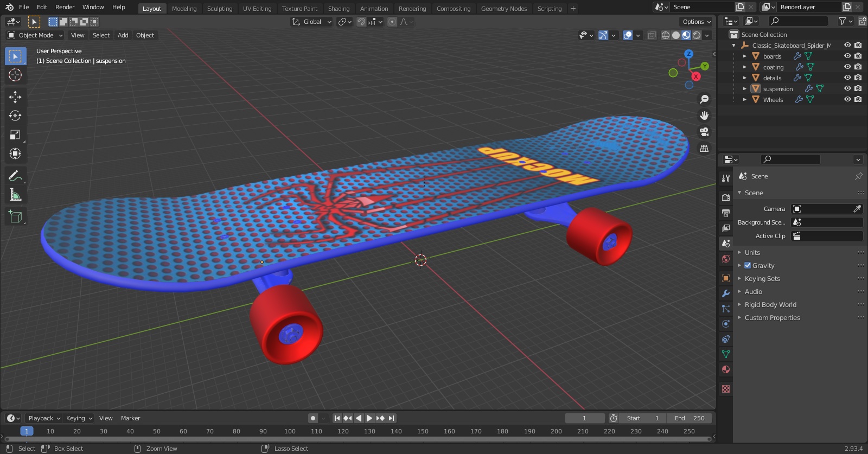Toggle the snapping magnet
Screen dimensions: 868x454
(x=361, y=22)
